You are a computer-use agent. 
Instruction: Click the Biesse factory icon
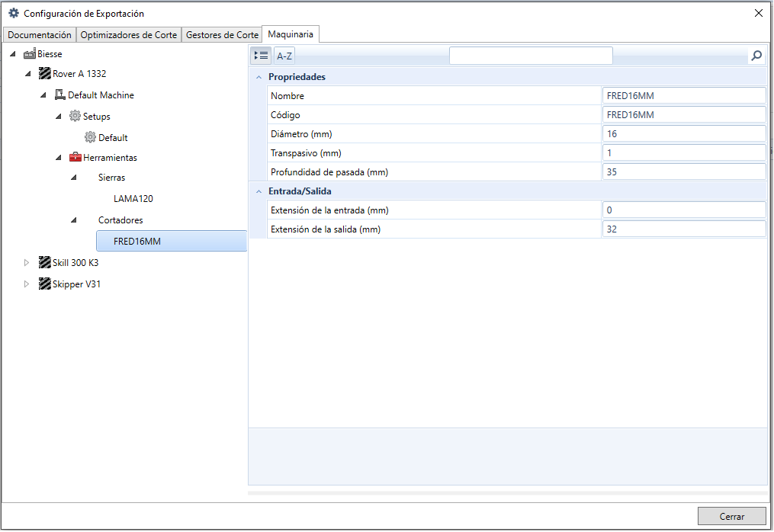pyautogui.click(x=30, y=54)
